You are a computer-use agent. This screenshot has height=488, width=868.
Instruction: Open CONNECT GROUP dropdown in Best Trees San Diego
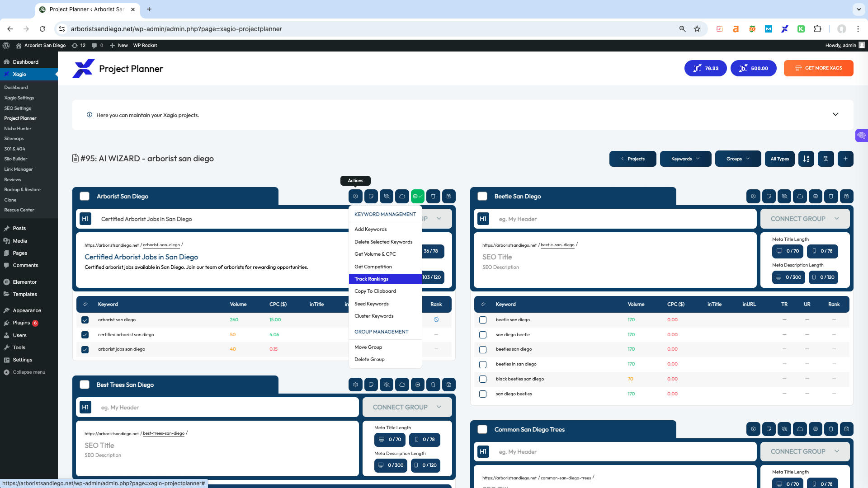pos(407,407)
